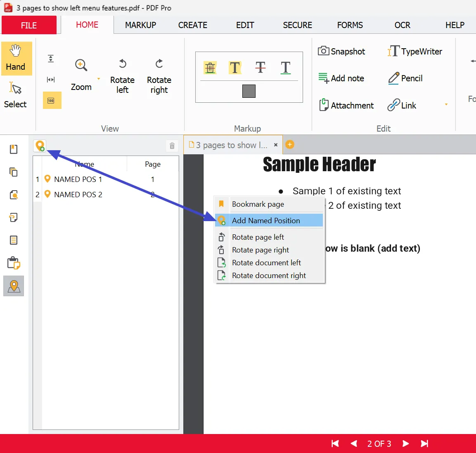Choose Add Named Position menu entry

pyautogui.click(x=269, y=221)
